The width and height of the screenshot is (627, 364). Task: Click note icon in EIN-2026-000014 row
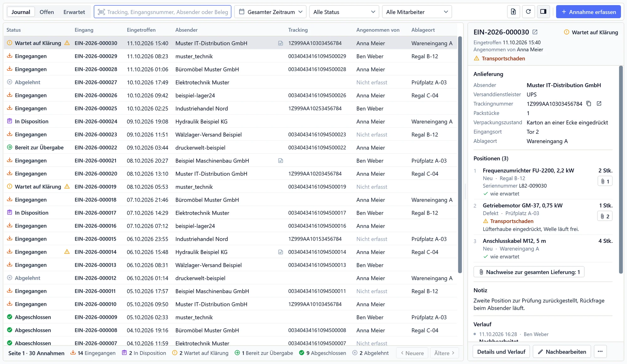tap(281, 252)
